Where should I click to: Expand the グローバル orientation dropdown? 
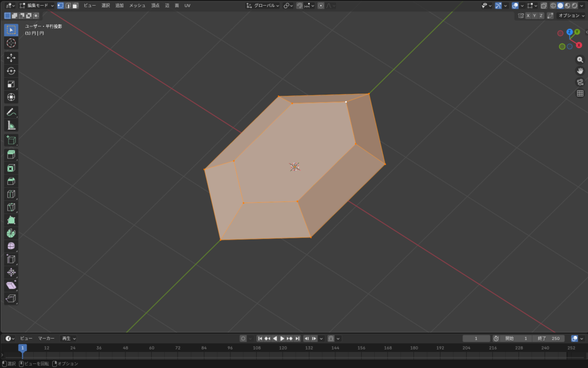pos(263,5)
